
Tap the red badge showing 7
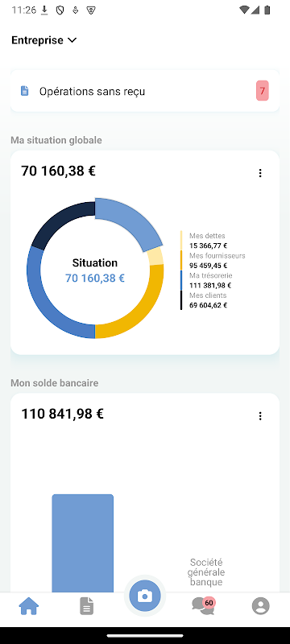(263, 91)
